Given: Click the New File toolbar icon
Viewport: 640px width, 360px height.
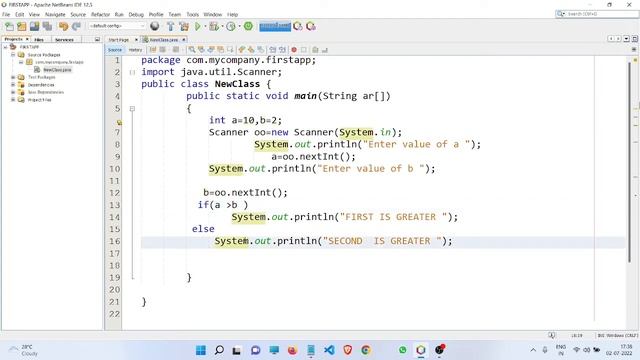Looking at the screenshot, I should coord(9,27).
